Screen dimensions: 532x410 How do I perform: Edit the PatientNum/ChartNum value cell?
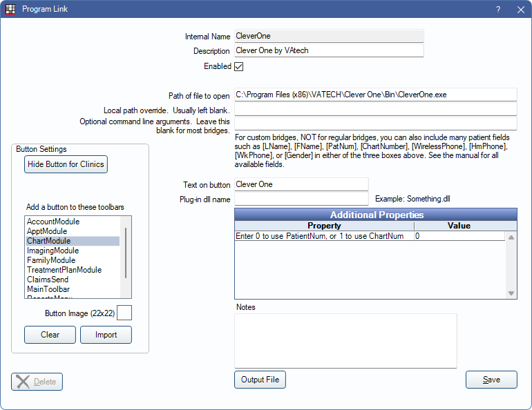point(459,236)
